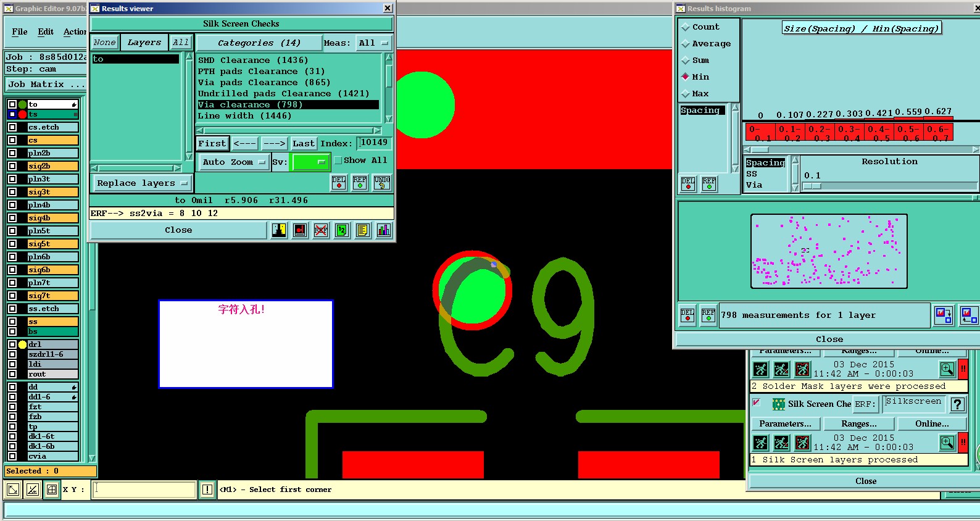Select Layers filter button
The image size is (980, 521).
(x=144, y=43)
